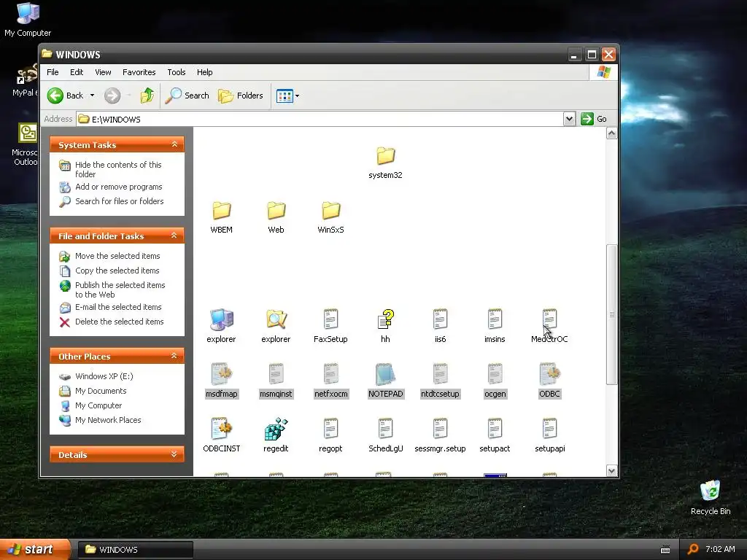Open the Start menu button
This screenshot has width=747, height=560.
pos(35,550)
